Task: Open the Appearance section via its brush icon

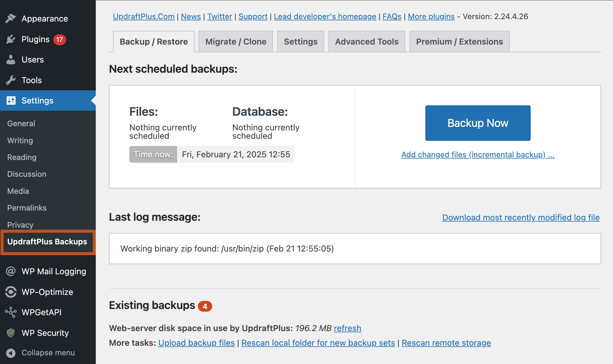Action: 11,18
